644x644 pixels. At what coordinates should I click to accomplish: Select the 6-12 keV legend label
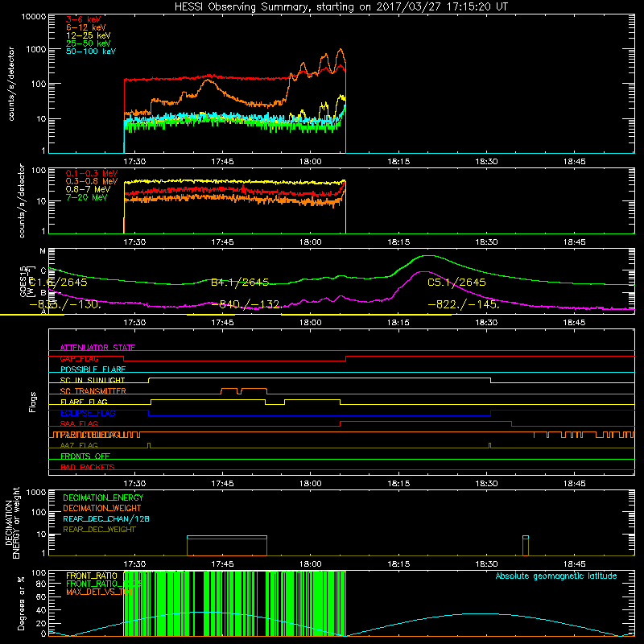(x=86, y=27)
